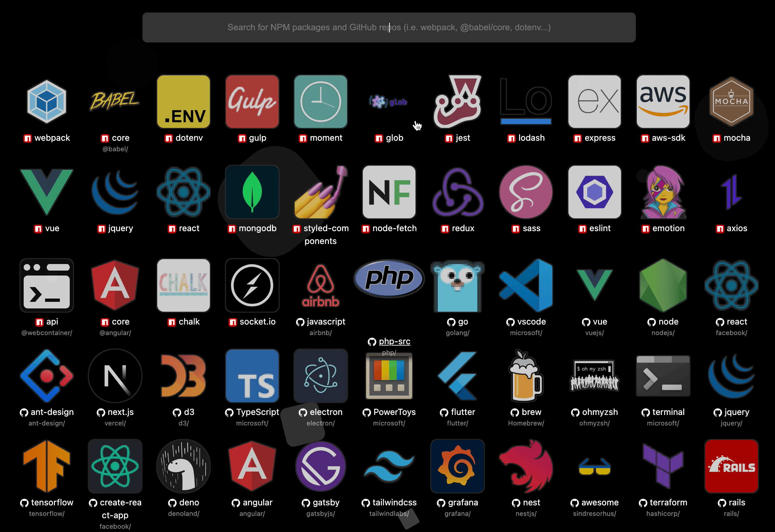Open the TypeScript TS icon

point(252,376)
